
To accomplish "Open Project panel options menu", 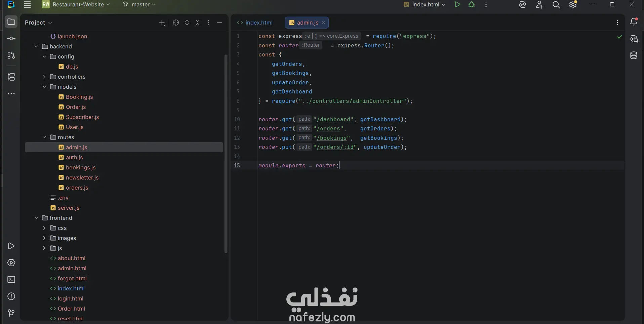I will [x=209, y=23].
